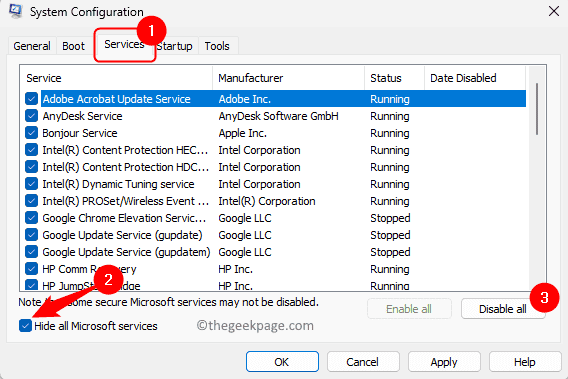Click the Apple Inc. manufacturer cell

[x=243, y=133]
